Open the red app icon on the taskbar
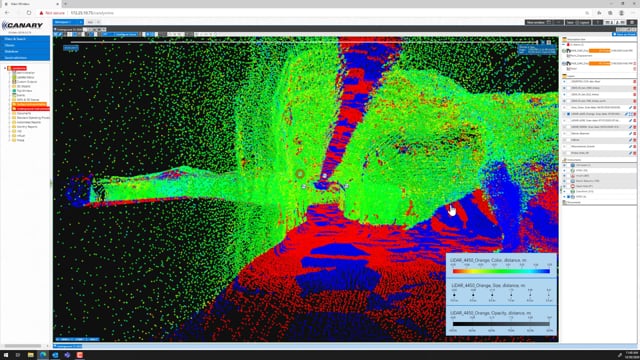Screen dimensions: 640x360 coord(80,355)
